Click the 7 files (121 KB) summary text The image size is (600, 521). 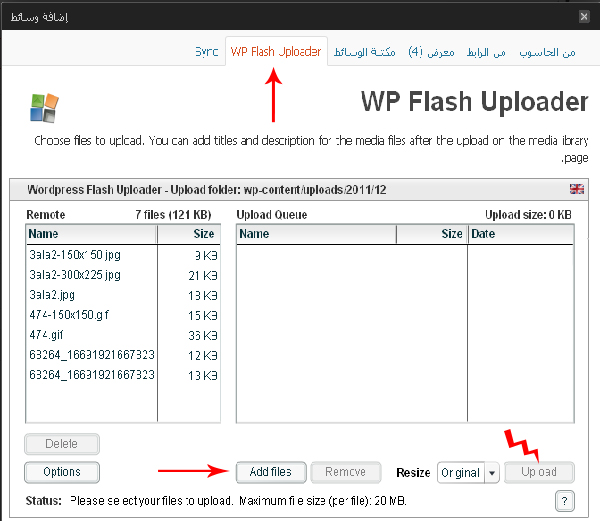[173, 215]
